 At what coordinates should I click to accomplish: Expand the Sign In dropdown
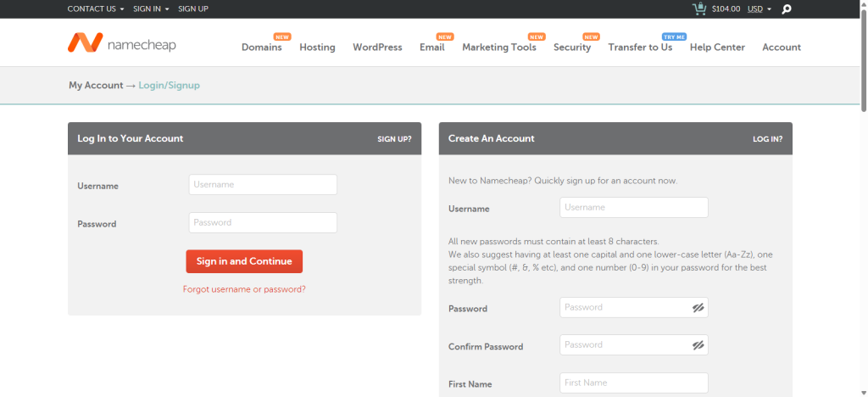151,8
